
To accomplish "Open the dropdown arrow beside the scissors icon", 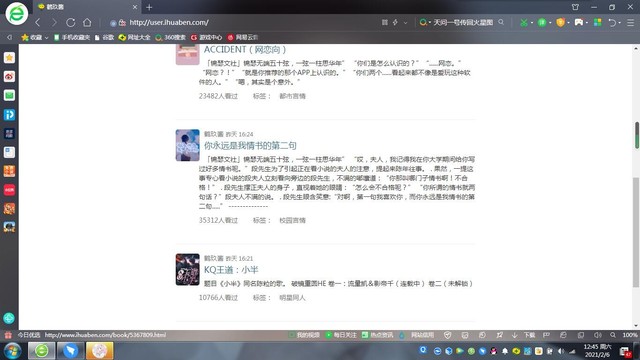I will click(532, 23).
